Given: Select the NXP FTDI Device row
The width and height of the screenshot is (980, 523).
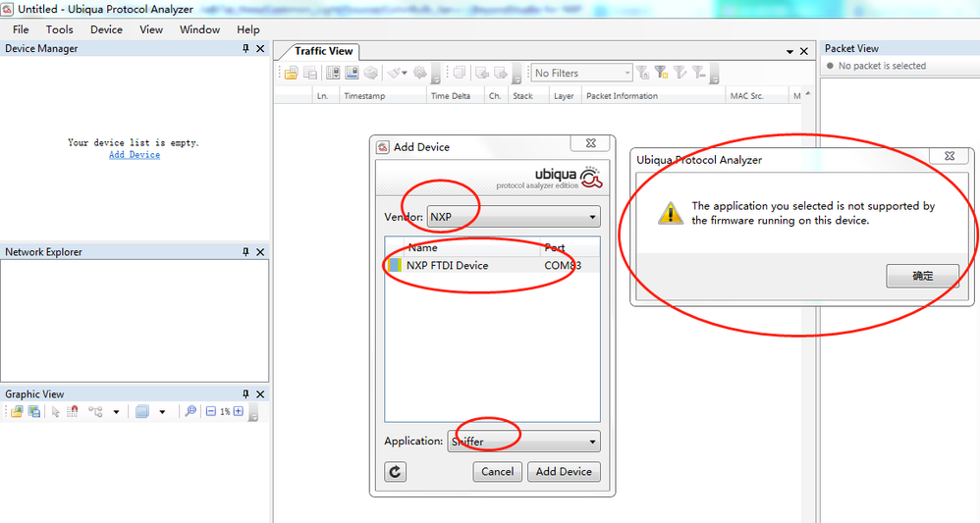Looking at the screenshot, I should tap(492, 265).
